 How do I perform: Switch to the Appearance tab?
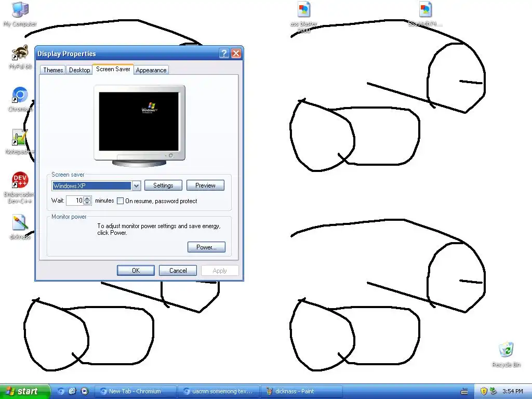151,70
